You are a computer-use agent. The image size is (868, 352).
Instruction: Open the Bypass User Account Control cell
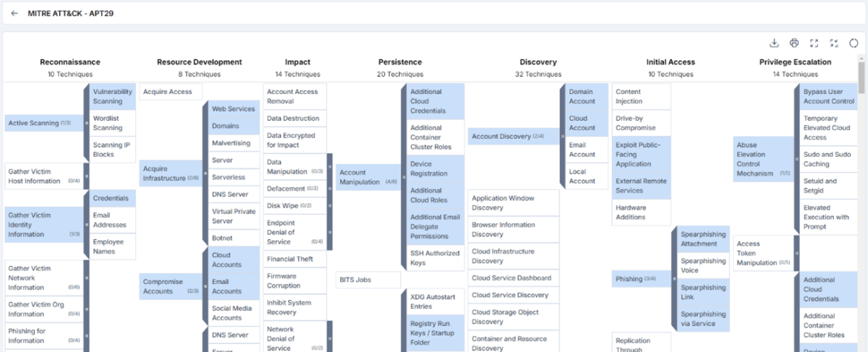click(x=828, y=96)
